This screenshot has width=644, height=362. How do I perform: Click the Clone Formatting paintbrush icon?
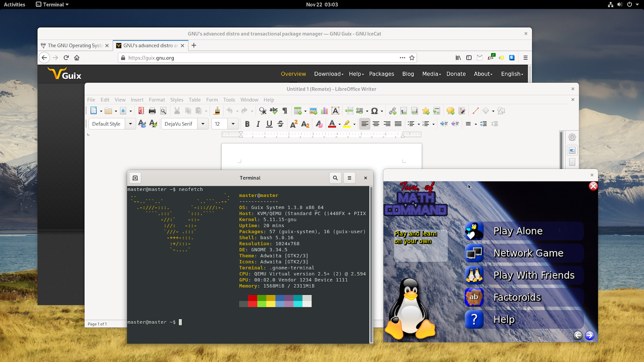(217, 111)
